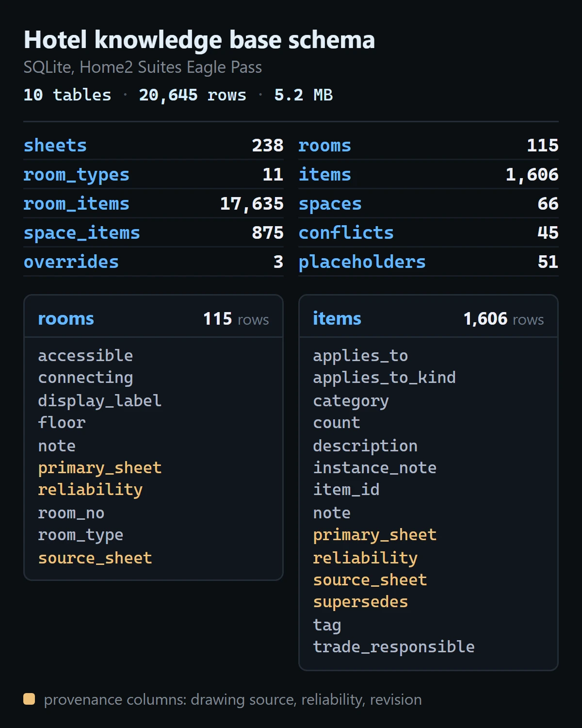Select the floor column in rooms card
The image size is (582, 728).
[62, 423]
